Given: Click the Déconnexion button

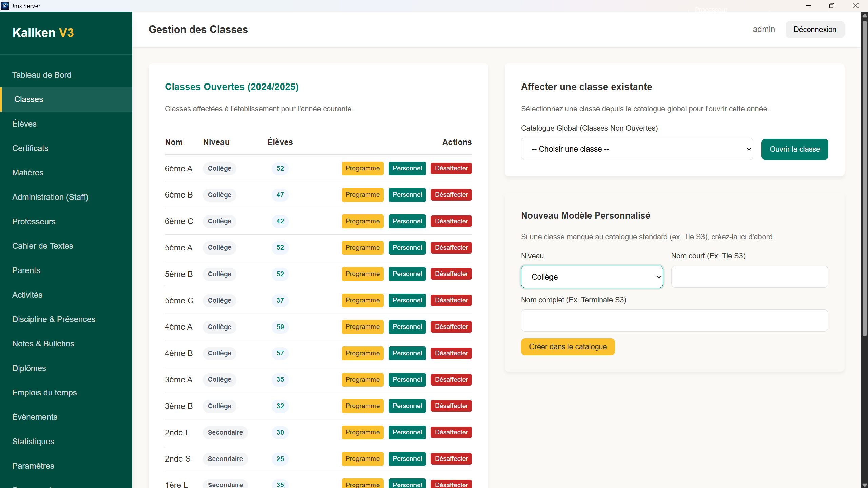Looking at the screenshot, I should 814,29.
